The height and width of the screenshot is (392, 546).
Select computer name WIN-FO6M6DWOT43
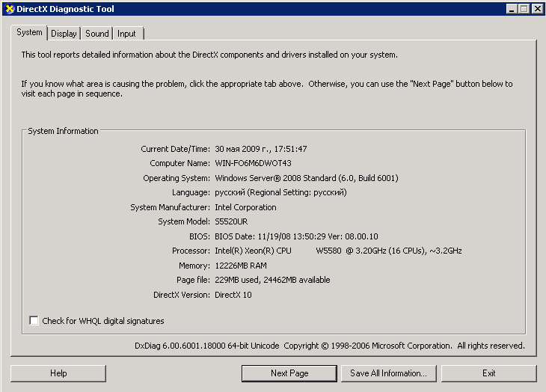point(253,163)
